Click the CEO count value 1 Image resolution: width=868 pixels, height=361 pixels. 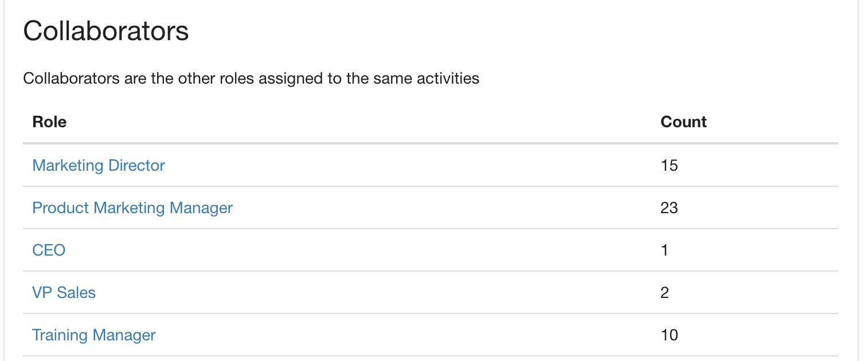tap(664, 250)
